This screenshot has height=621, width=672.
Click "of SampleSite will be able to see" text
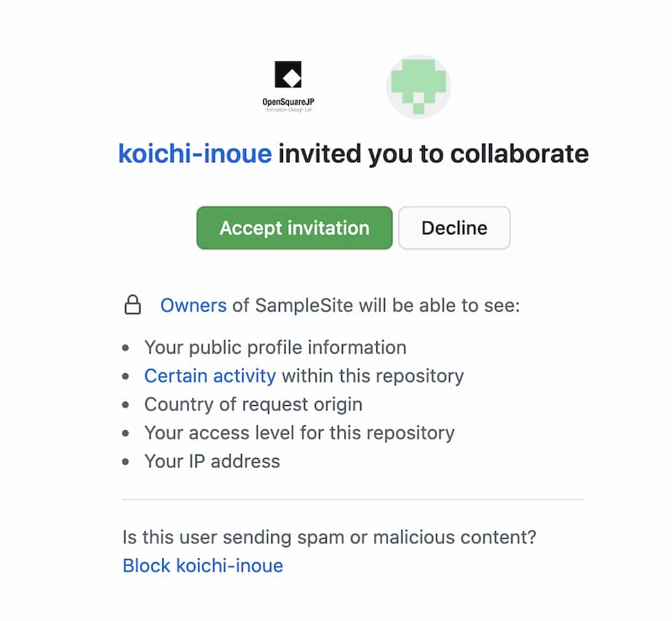[375, 305]
